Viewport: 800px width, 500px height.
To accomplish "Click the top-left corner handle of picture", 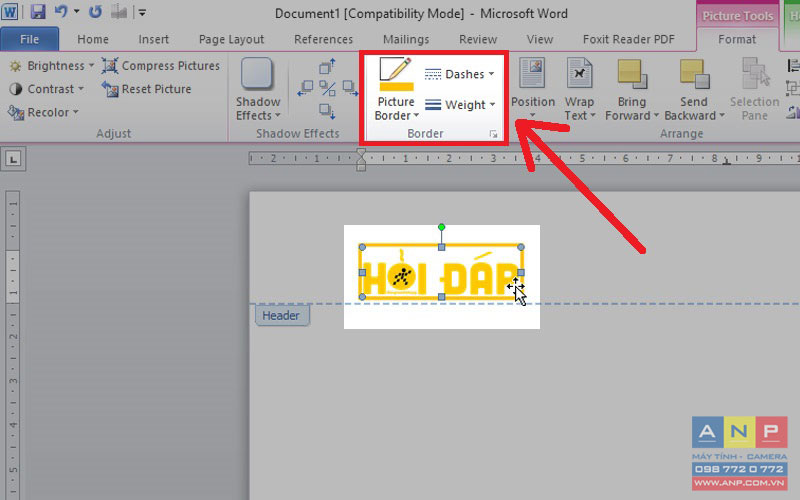I will point(362,247).
